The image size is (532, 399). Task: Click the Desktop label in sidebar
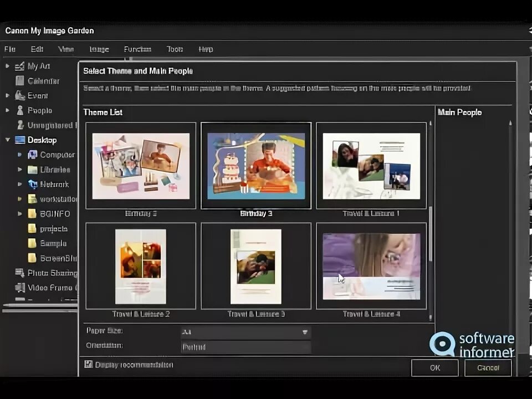point(42,140)
